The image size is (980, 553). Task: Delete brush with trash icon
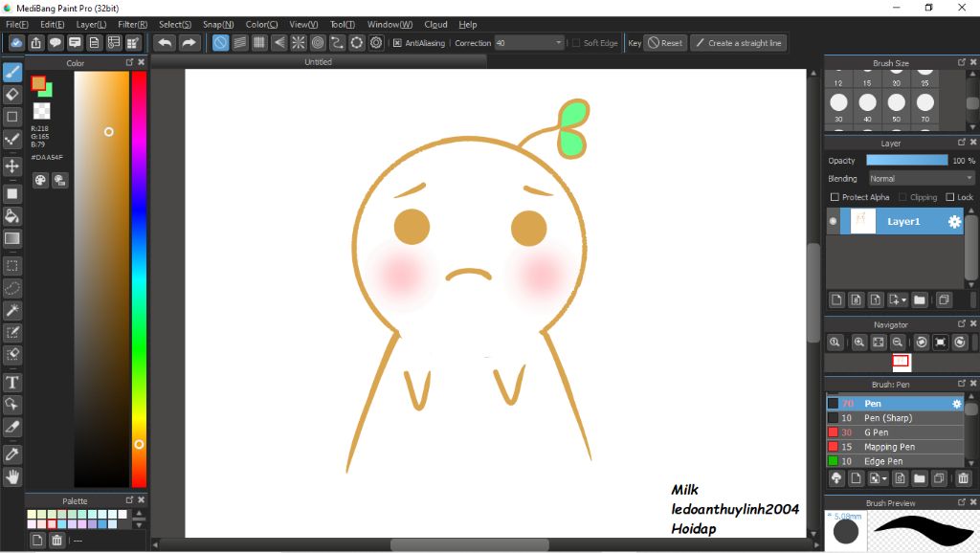[x=963, y=478]
